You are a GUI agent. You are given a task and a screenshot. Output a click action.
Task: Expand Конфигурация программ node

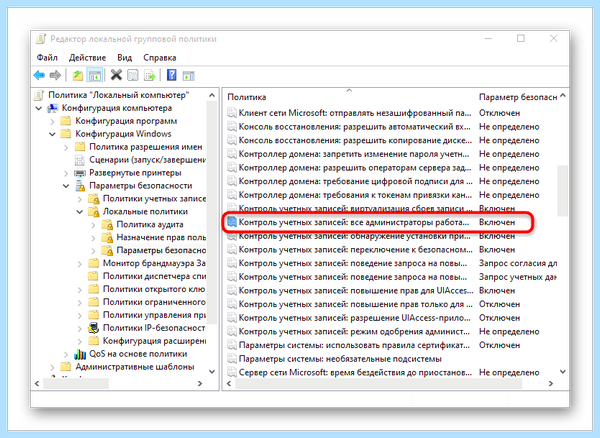pyautogui.click(x=52, y=122)
